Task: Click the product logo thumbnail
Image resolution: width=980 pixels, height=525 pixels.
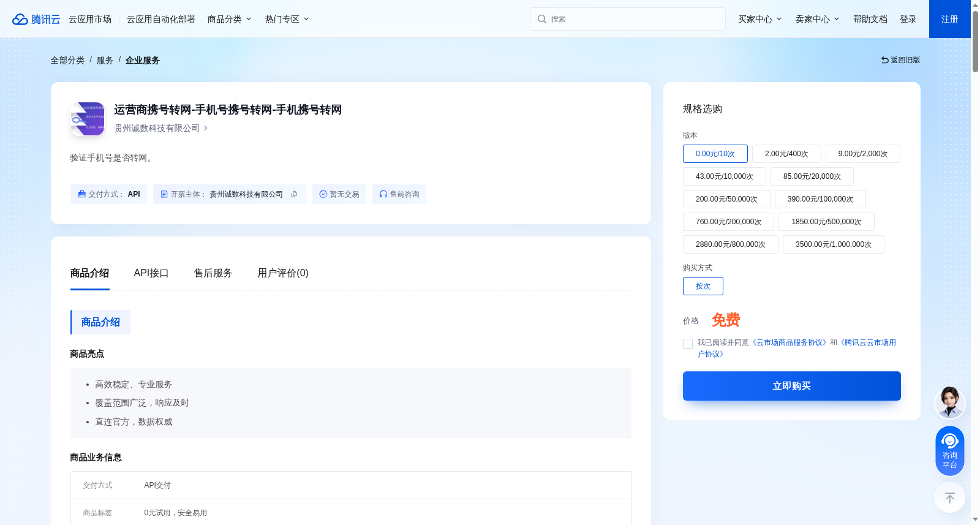Action: pos(88,119)
